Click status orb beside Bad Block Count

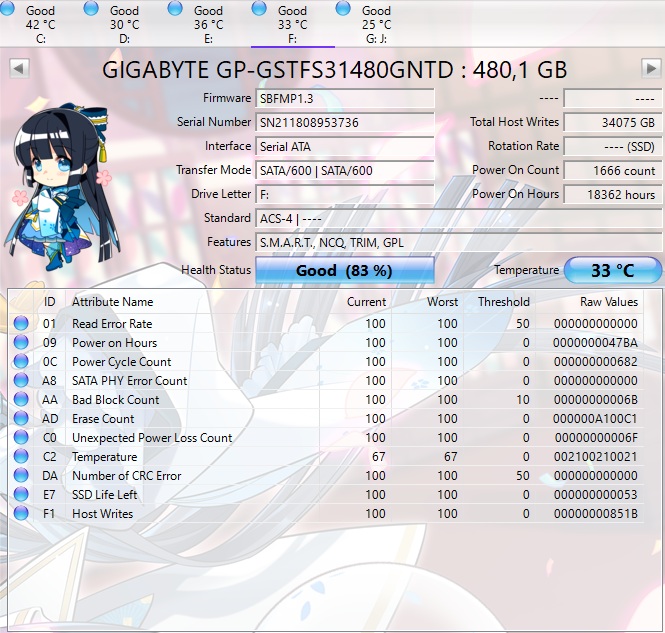pos(21,400)
